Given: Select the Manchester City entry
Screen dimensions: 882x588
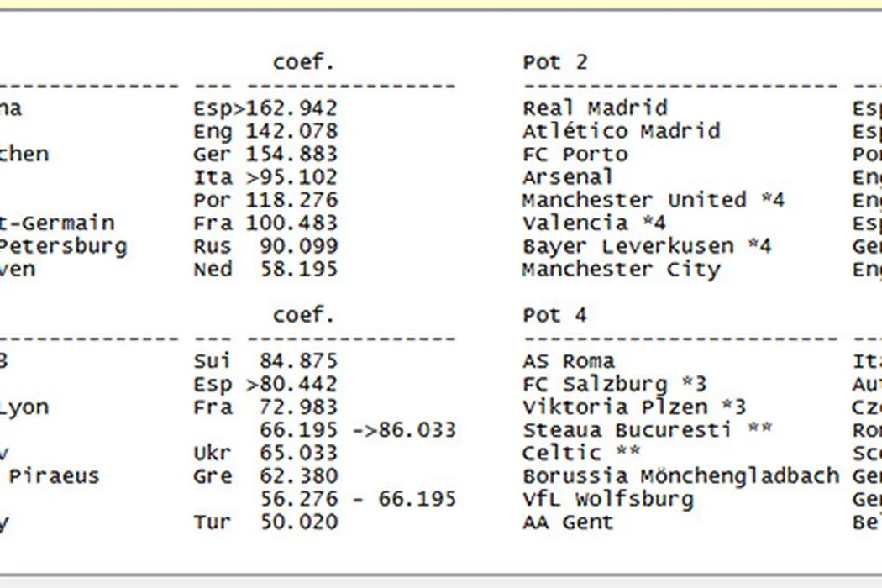Looking at the screenshot, I should click(621, 270).
